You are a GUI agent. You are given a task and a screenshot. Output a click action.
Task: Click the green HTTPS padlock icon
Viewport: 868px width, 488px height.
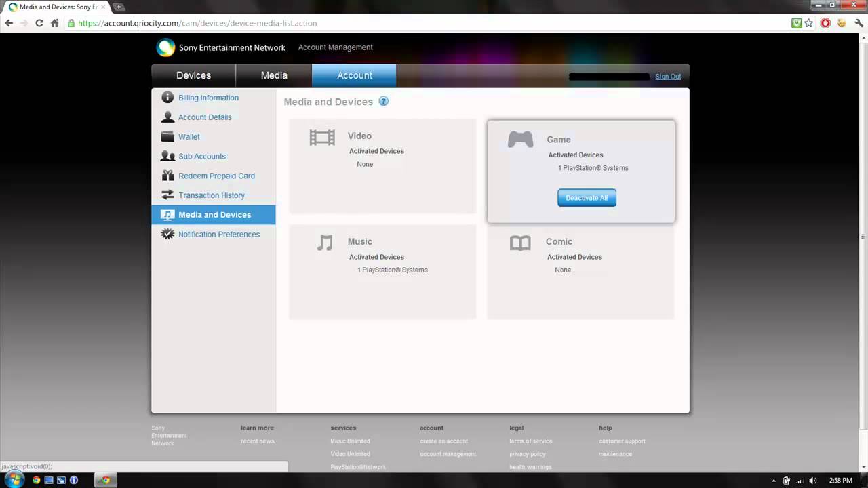(71, 23)
